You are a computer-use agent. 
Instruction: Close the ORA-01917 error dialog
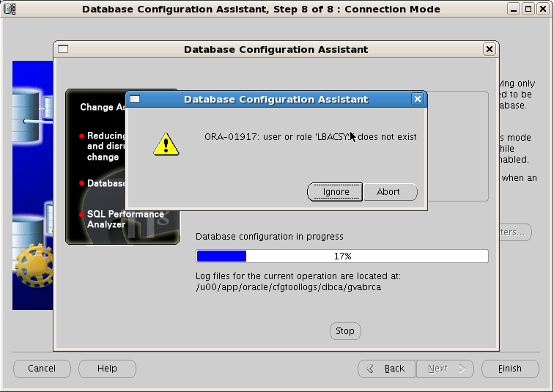point(417,99)
